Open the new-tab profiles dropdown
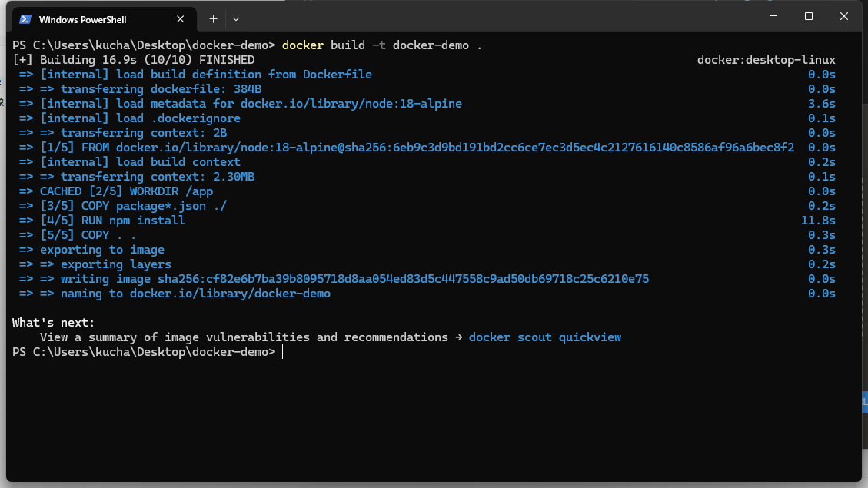868x488 pixels. pyautogui.click(x=236, y=19)
